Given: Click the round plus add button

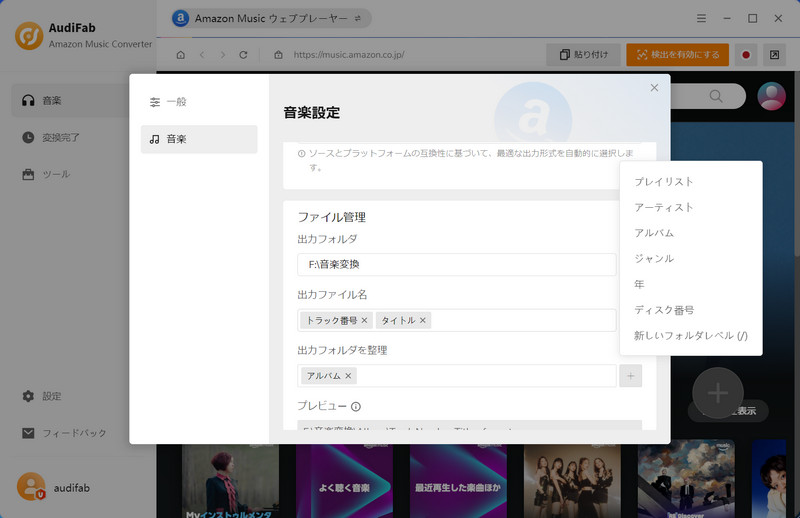Looking at the screenshot, I should click(x=717, y=392).
